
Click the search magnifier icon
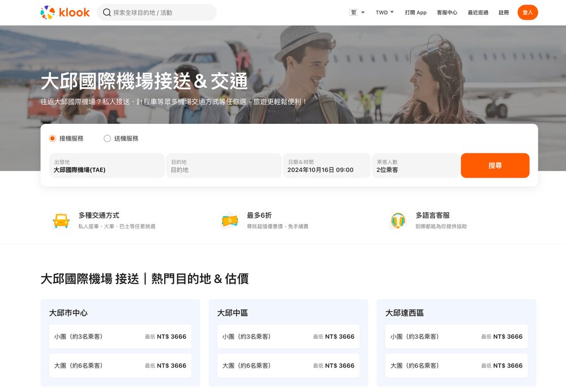[x=106, y=12]
